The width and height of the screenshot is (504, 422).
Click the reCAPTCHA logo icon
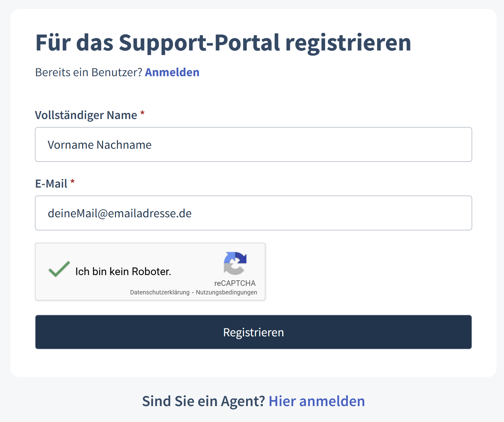235,263
